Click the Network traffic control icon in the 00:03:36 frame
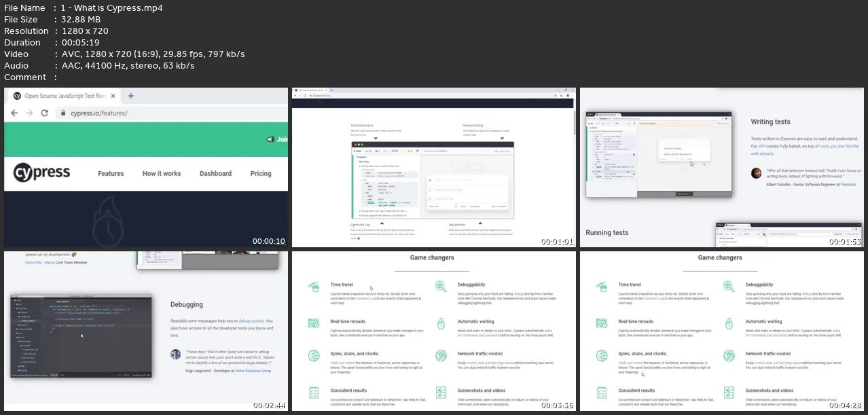The width and height of the screenshot is (868, 415). pos(441,356)
